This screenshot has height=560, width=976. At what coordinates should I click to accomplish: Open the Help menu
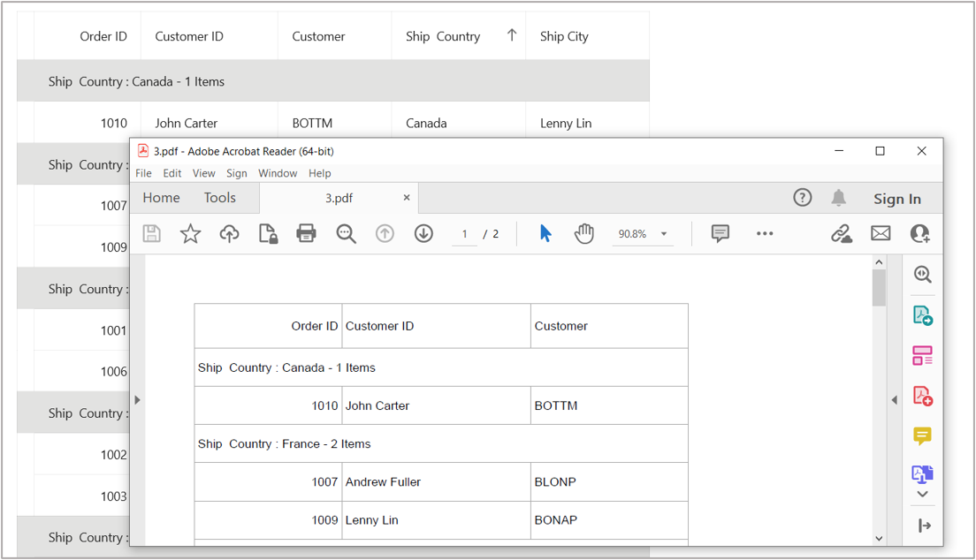pos(320,174)
